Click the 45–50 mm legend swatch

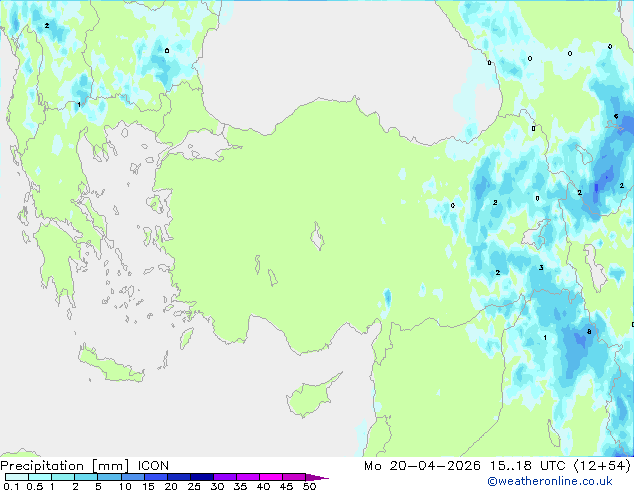point(294,477)
